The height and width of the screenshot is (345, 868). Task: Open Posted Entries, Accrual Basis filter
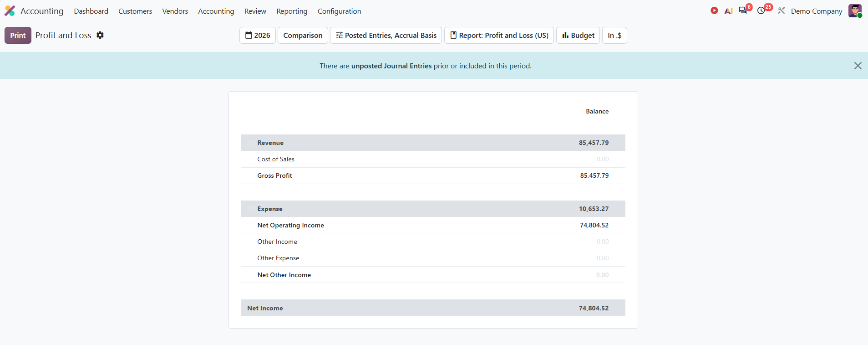point(386,36)
